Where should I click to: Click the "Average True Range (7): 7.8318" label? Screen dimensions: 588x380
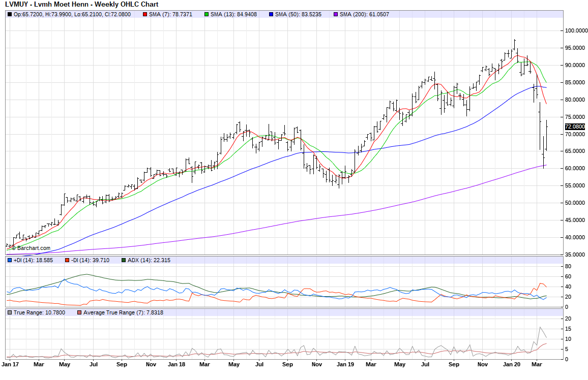[124, 312]
